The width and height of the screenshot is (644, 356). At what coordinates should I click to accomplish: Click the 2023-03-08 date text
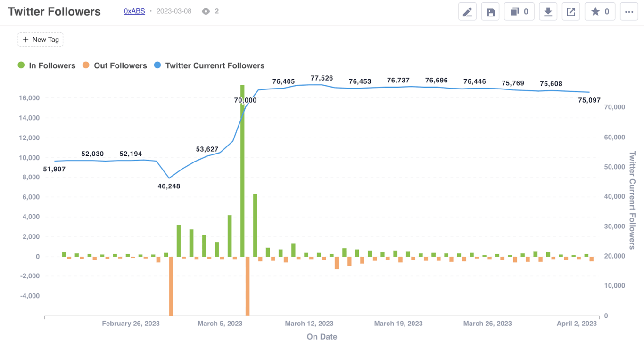click(x=174, y=11)
